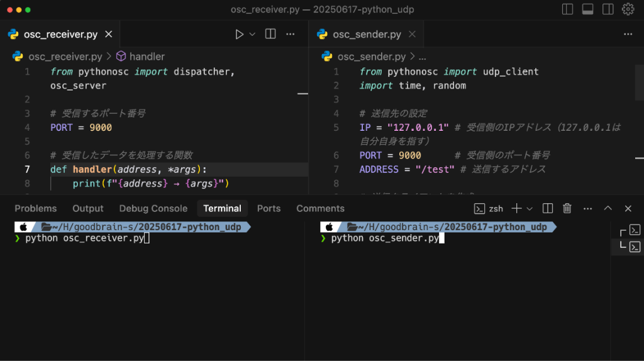Viewport: 644px width, 361px height.
Task: Click the left editor minimap slider
Action: click(303, 93)
